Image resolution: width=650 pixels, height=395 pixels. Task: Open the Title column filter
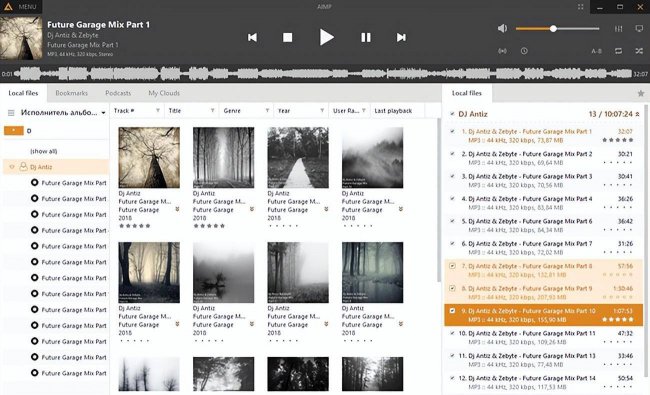(x=212, y=111)
